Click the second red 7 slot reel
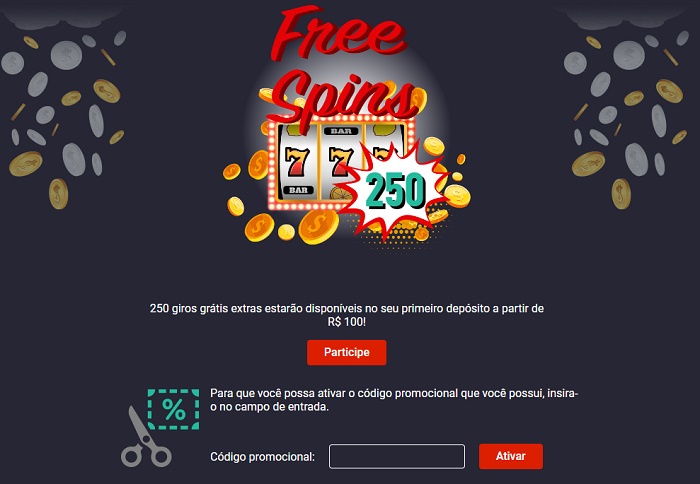Screen dimensions: 700x484 (340, 162)
